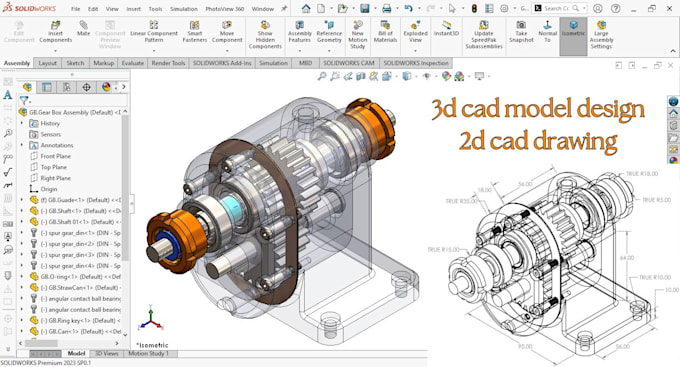Click Update SpeedPak Subassemblies

(484, 35)
